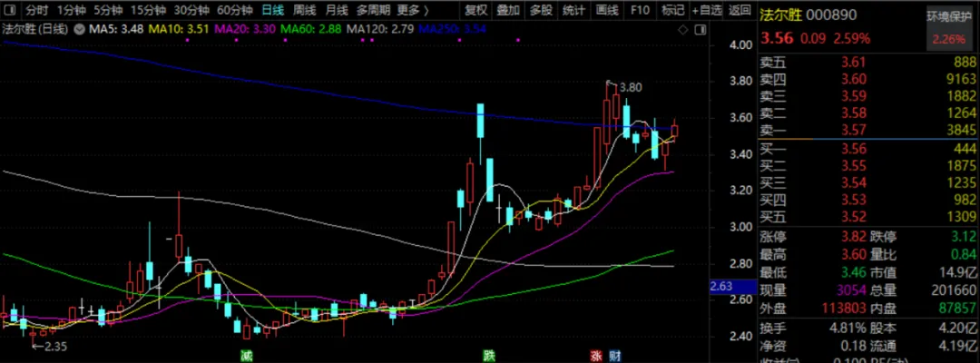Click the 换手 4.81% value
980x363 pixels.
848,328
